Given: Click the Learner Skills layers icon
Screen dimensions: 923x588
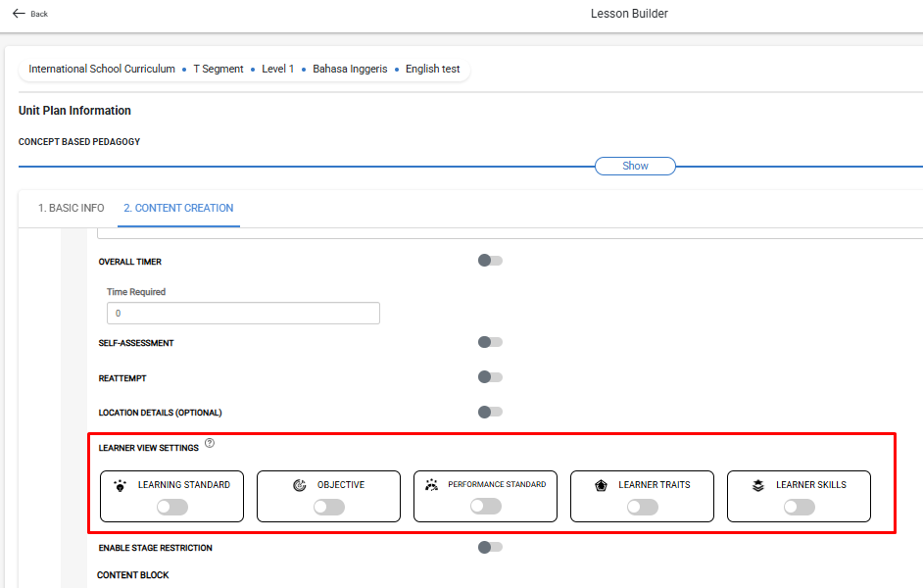Looking at the screenshot, I should tap(758, 485).
